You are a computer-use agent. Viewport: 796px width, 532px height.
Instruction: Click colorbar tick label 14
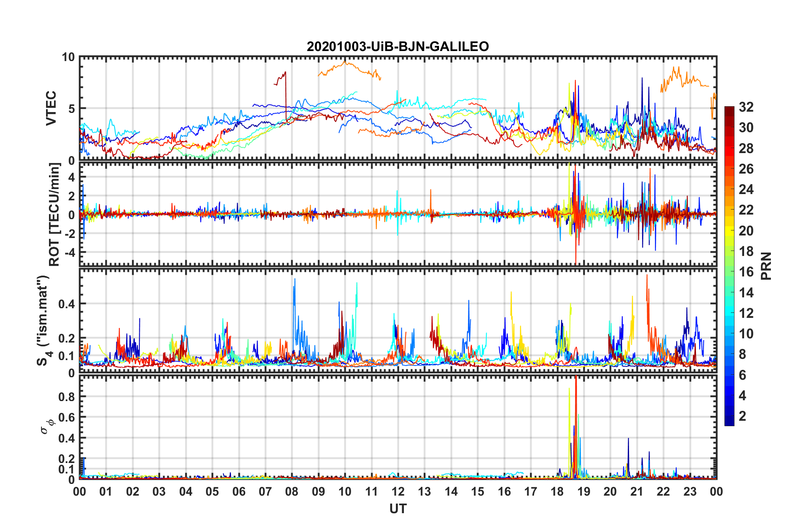point(746,293)
